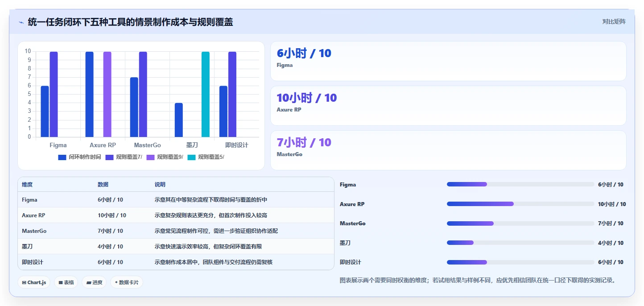Screen dimensions: 644x306
Task: Toggle the 规则覆盖7/ legend series
Action: pyautogui.click(x=123, y=157)
